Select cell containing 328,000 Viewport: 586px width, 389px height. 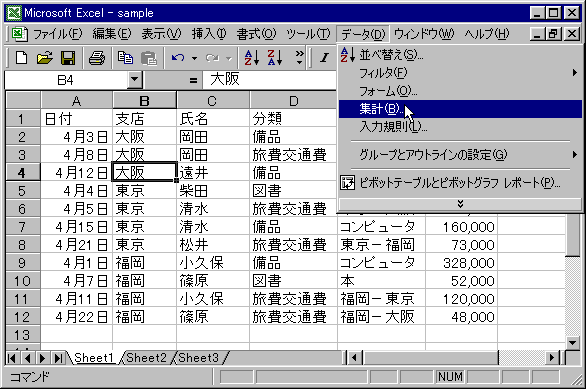(x=461, y=263)
